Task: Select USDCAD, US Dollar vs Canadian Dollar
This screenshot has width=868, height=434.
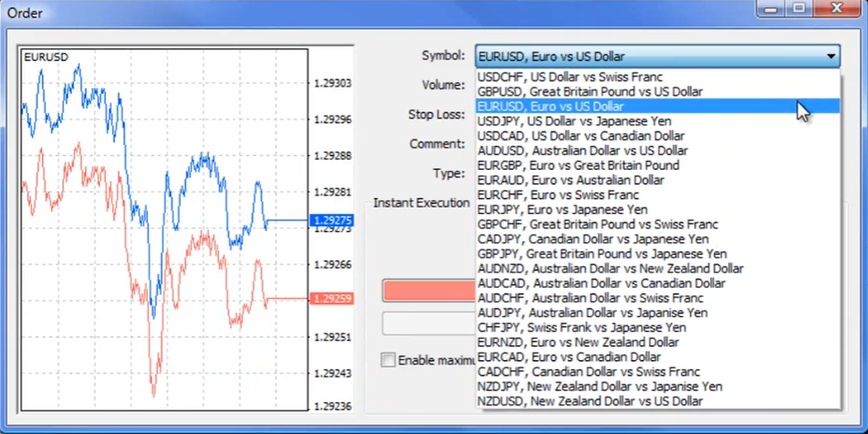Action: pos(658,136)
